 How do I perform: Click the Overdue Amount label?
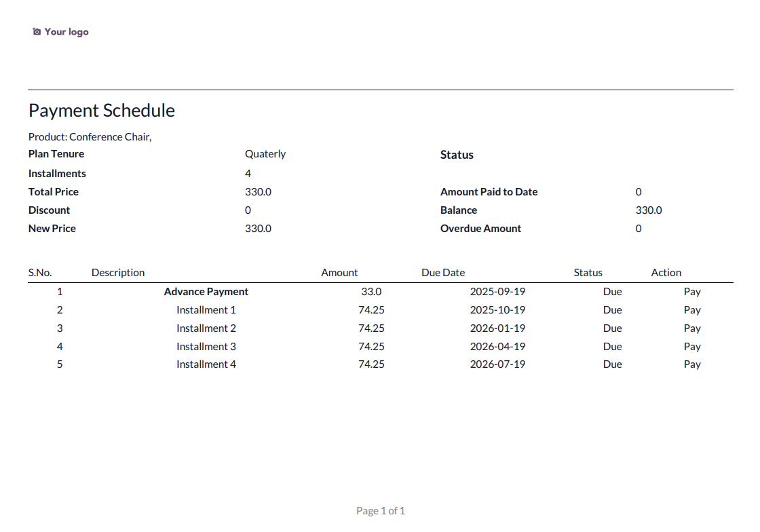(x=480, y=229)
